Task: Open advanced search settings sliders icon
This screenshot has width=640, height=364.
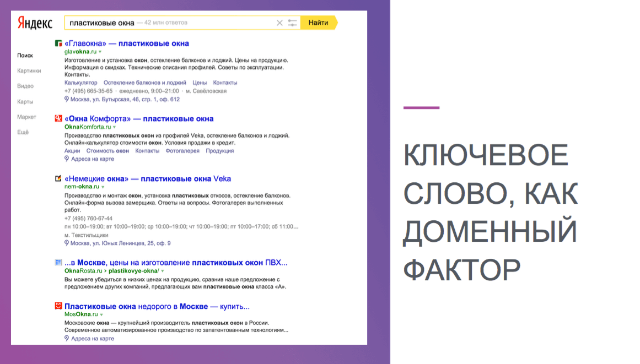Action: pos(292,23)
